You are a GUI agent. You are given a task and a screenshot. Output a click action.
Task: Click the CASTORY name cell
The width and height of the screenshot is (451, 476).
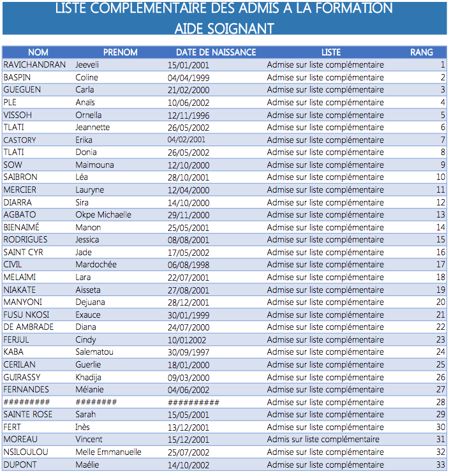tap(20, 140)
